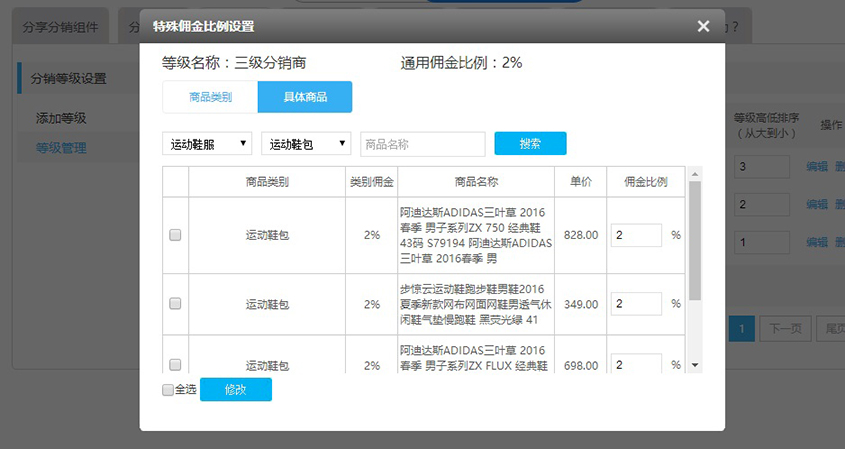Click commission ratio field for the 349.00 product
The image size is (845, 449).
pyautogui.click(x=636, y=304)
